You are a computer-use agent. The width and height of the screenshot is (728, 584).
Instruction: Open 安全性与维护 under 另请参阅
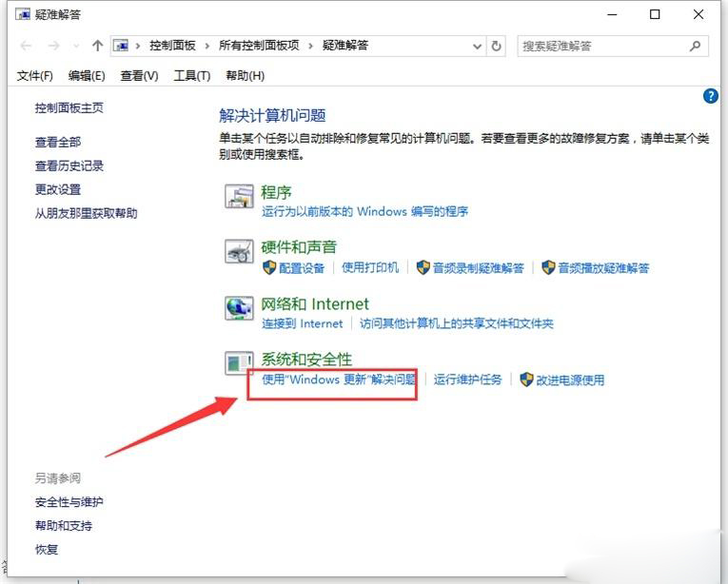point(69,502)
